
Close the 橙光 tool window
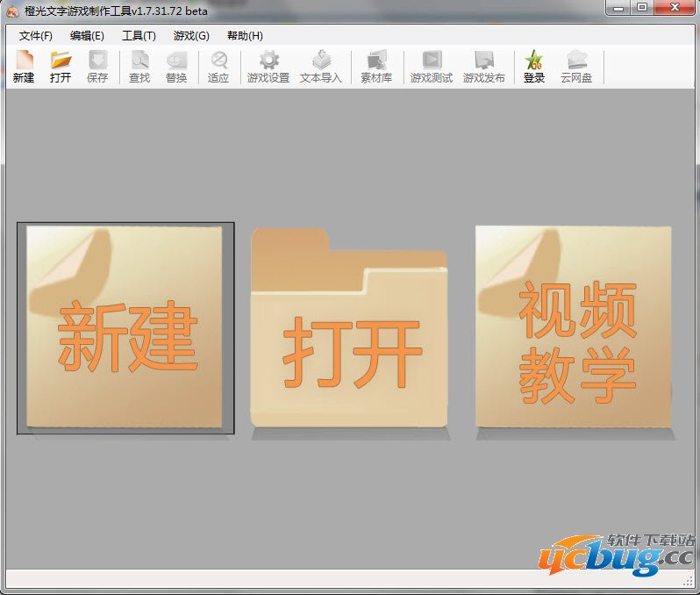[675, 8]
